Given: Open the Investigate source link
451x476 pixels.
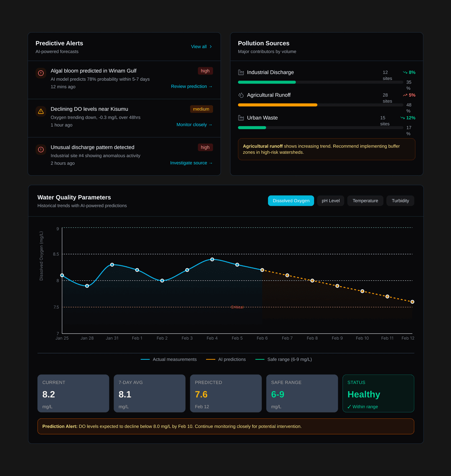Looking at the screenshot, I should [191, 163].
